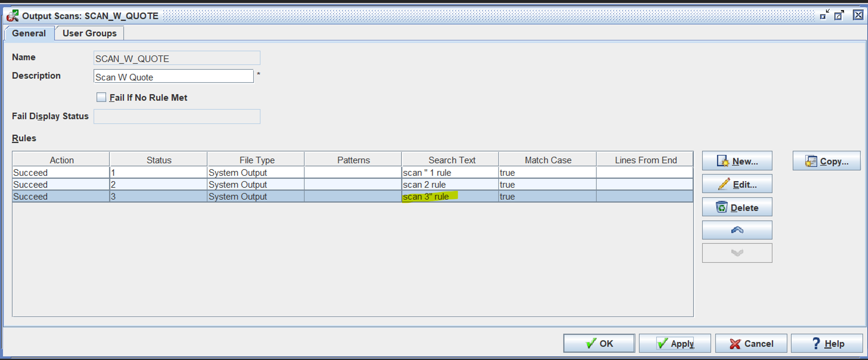Click the detach window icon in title bar

point(824,15)
